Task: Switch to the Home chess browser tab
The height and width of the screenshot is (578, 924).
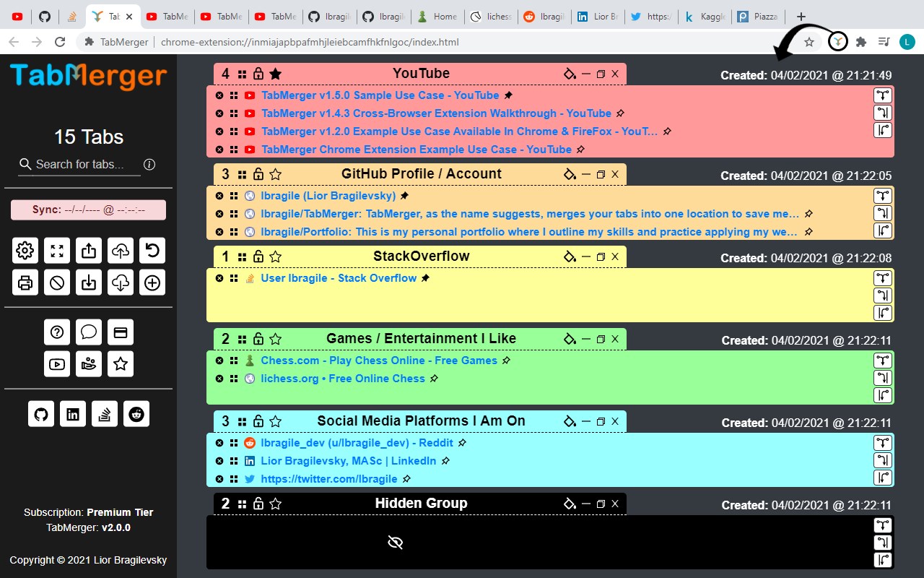Action: tap(437, 17)
